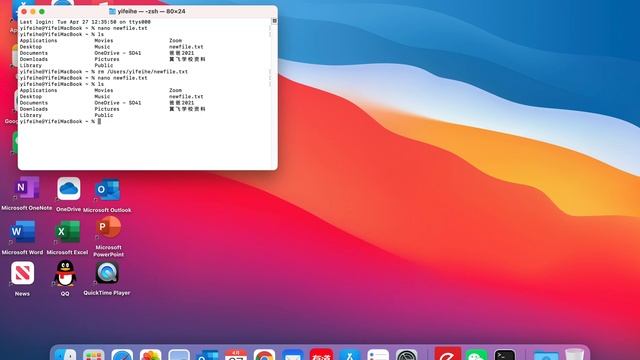Select Microsoft Word desktop icon
Screen dimensions: 640x360
coord(22,232)
